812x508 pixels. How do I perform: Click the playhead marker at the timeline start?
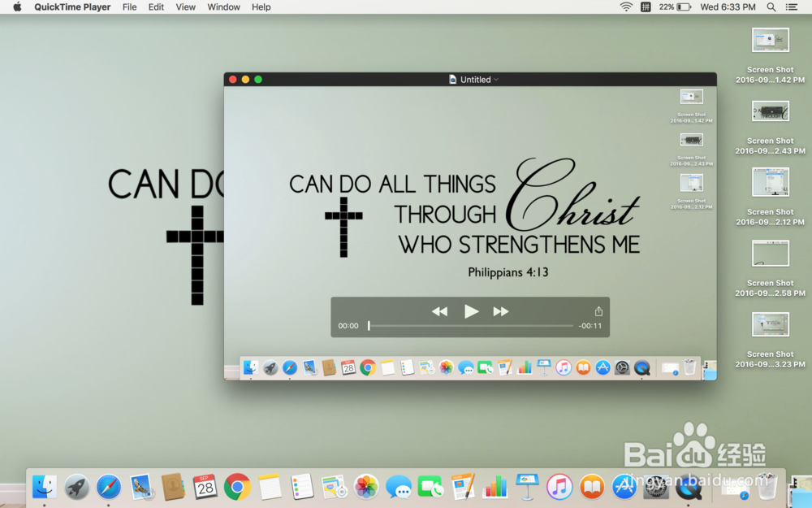pos(369,326)
